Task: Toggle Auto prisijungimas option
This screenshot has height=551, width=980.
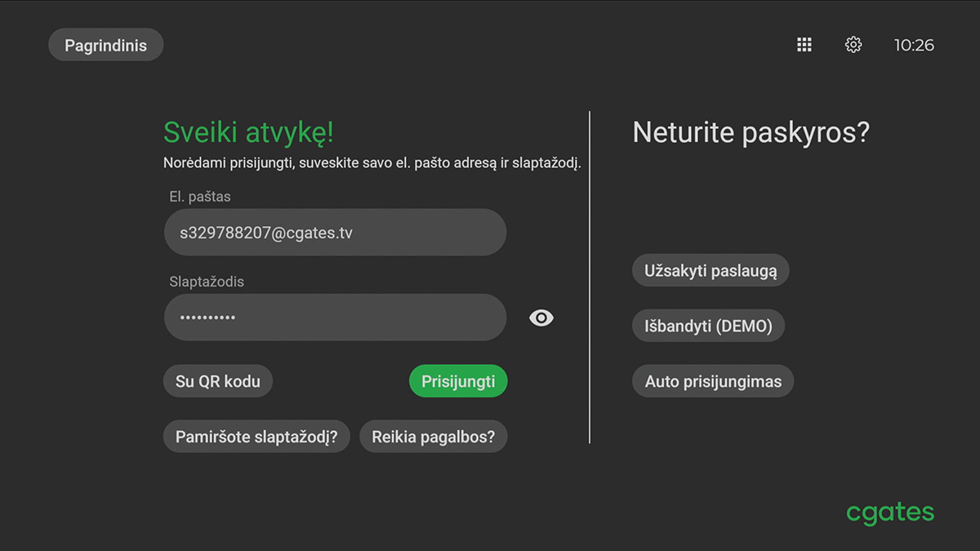Action: click(x=712, y=380)
